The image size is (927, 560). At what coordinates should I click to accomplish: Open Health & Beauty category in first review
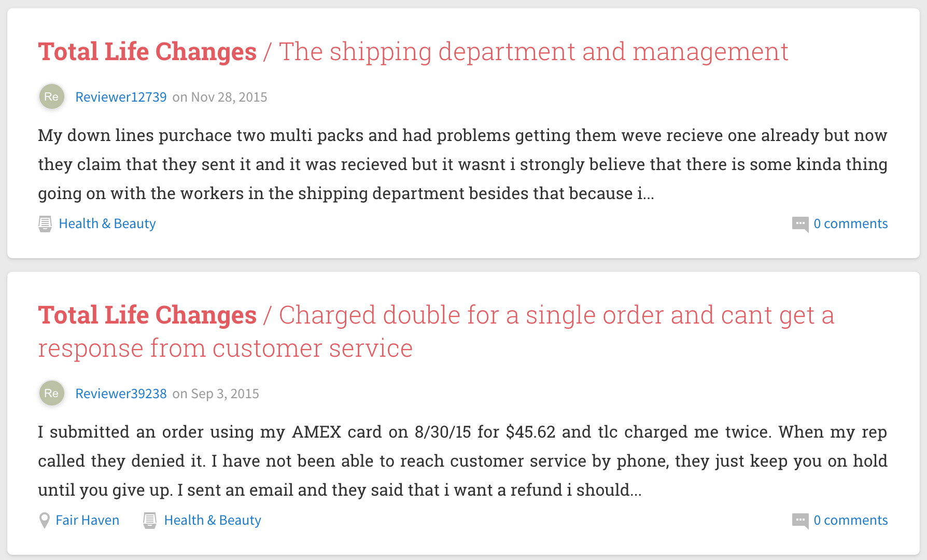coord(107,223)
